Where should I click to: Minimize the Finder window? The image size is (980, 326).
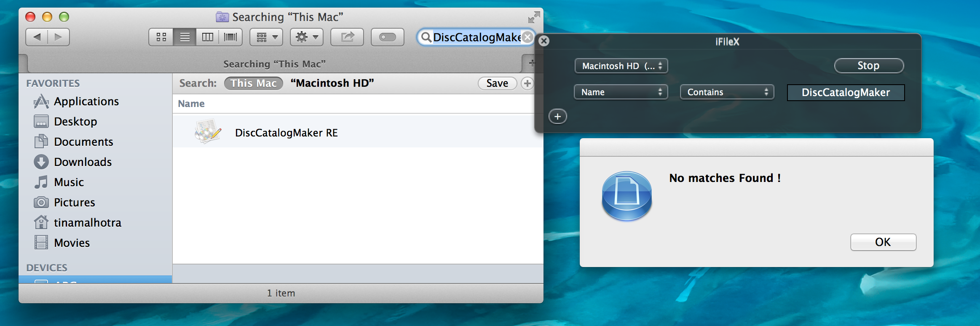(x=47, y=17)
